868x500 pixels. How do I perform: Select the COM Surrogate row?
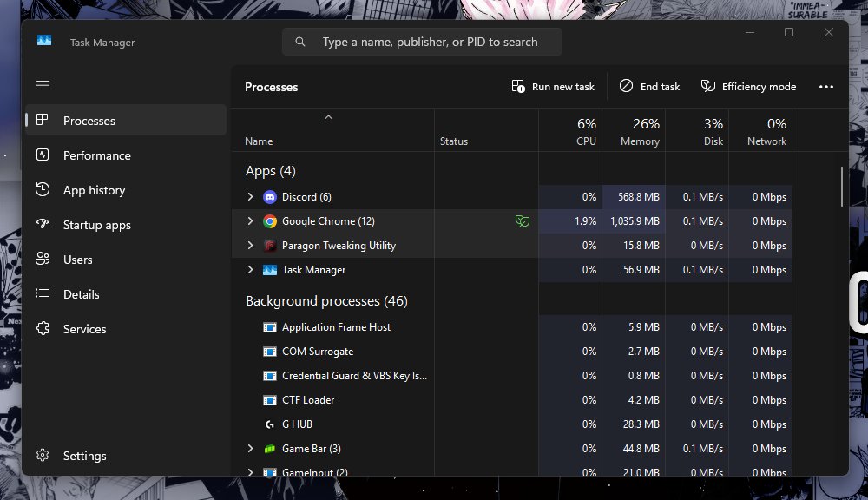pyautogui.click(x=317, y=352)
